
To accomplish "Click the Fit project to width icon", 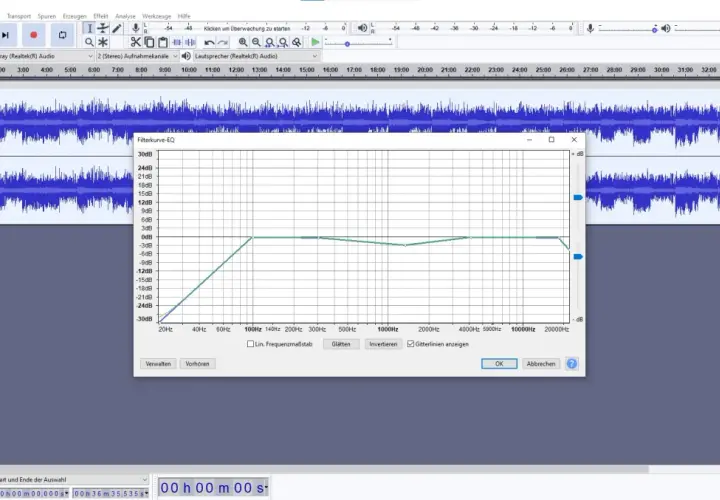I will (283, 42).
